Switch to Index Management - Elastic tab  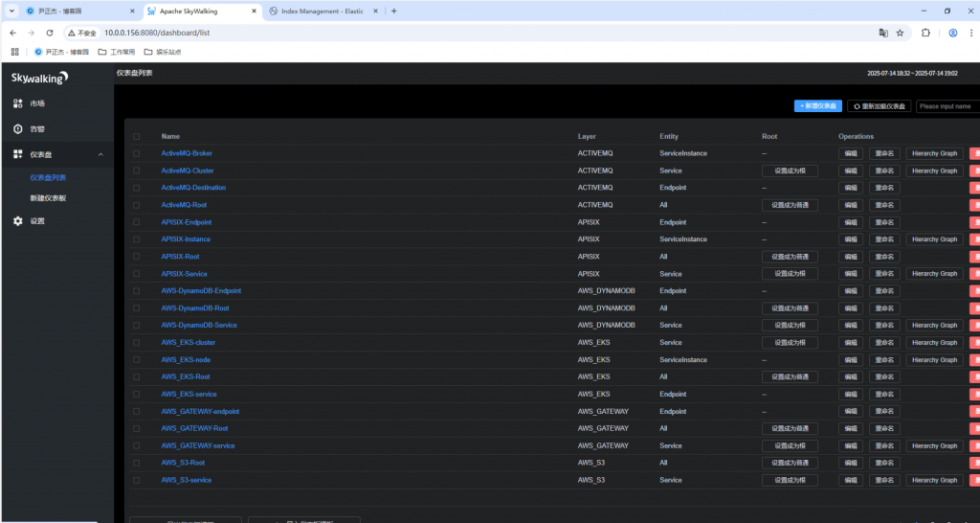[322, 11]
